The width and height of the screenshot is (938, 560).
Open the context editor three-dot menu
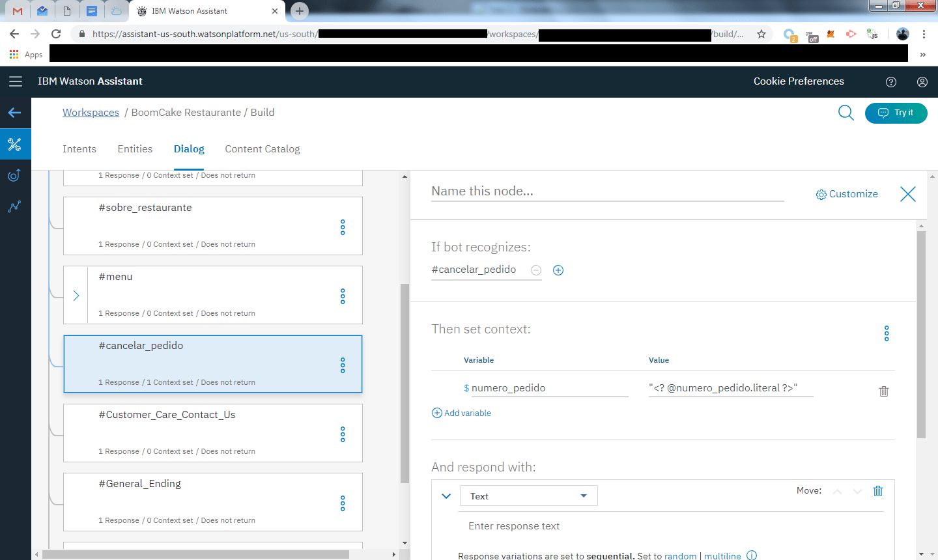pyautogui.click(x=887, y=333)
